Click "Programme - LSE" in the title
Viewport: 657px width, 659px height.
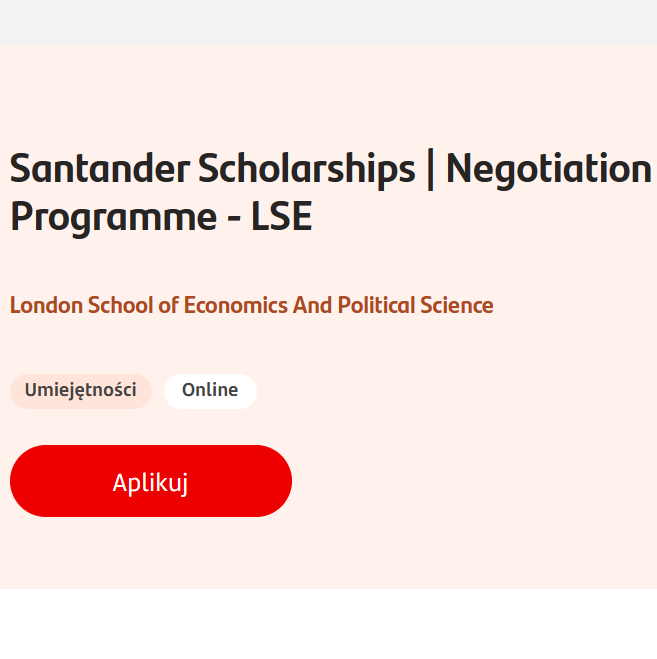(x=161, y=218)
